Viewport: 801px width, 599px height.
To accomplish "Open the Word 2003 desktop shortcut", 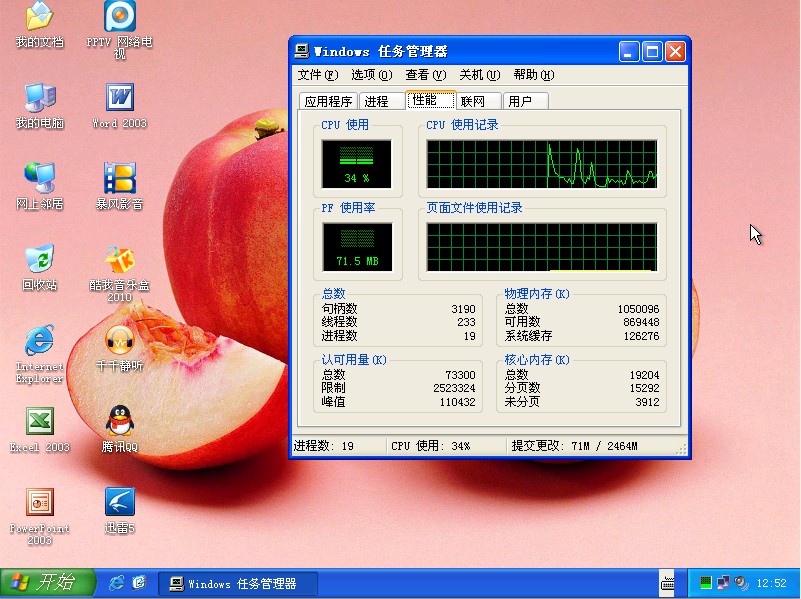I will [x=119, y=98].
